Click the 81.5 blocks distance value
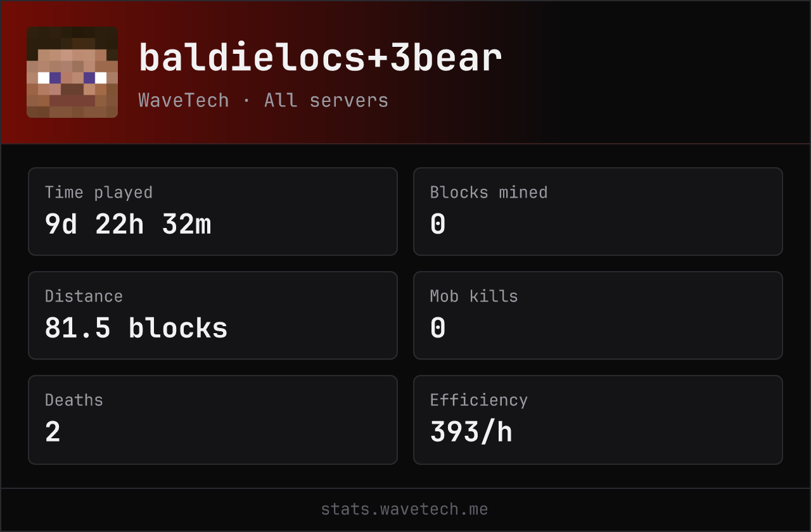 click(x=136, y=328)
